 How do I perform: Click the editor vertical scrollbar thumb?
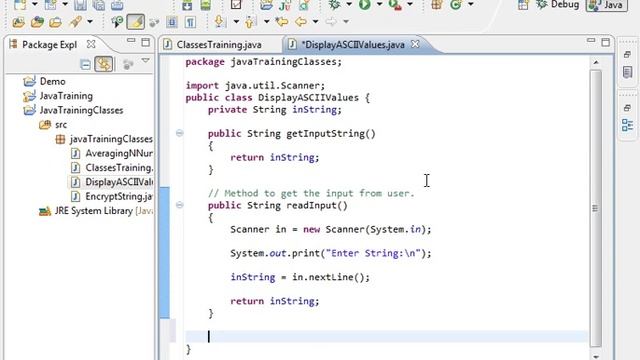click(x=596, y=209)
